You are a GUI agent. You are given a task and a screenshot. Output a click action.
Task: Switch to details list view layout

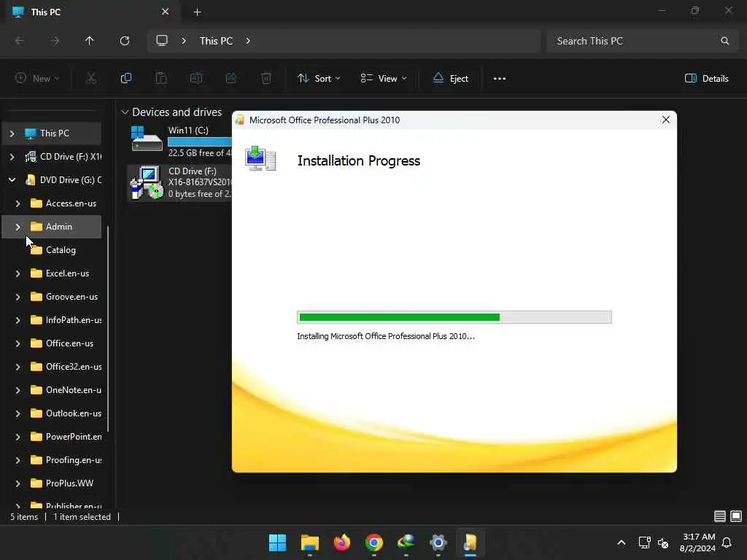tap(719, 516)
